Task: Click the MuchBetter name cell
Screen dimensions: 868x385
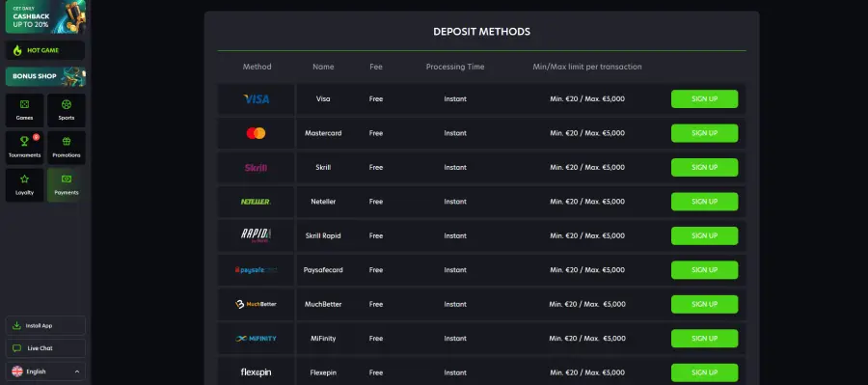Action: click(x=323, y=304)
